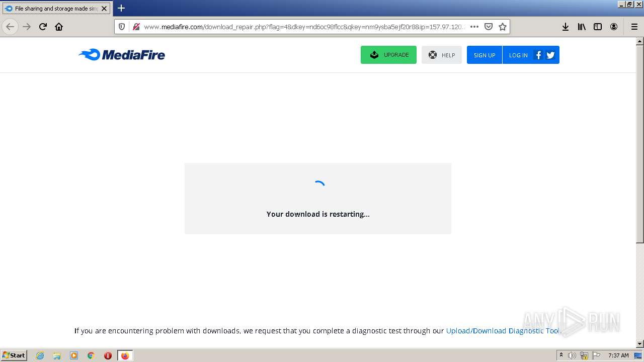Open the Downloads arrow in toolbar
Screen dimensions: 644x362
(x=566, y=27)
